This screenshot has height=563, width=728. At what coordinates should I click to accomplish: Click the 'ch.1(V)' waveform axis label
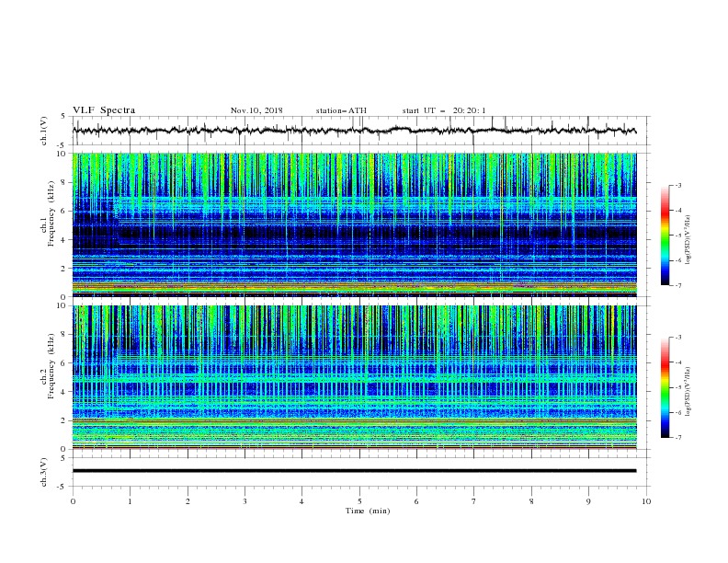coord(44,131)
